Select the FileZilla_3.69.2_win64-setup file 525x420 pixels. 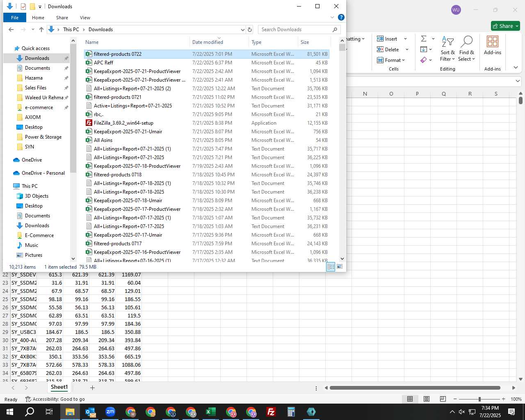click(x=206, y=123)
